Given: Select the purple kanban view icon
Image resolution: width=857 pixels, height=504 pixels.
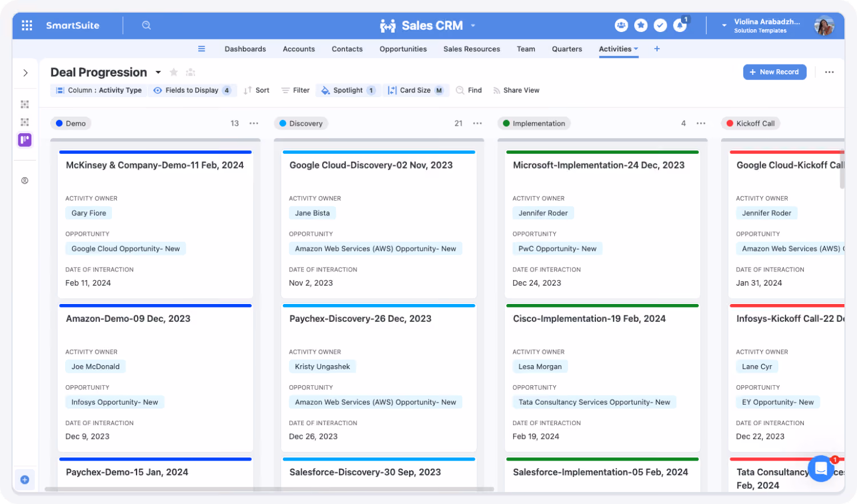Looking at the screenshot, I should [25, 140].
